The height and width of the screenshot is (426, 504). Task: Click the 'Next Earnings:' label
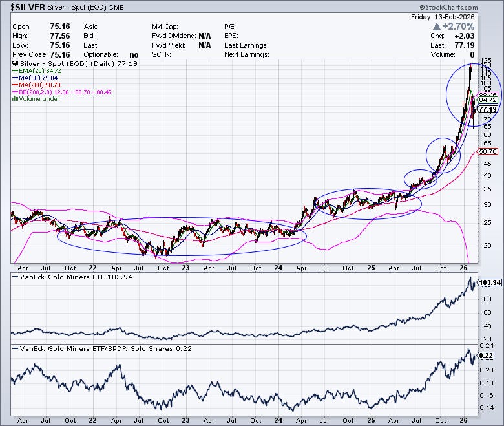pyautogui.click(x=247, y=54)
